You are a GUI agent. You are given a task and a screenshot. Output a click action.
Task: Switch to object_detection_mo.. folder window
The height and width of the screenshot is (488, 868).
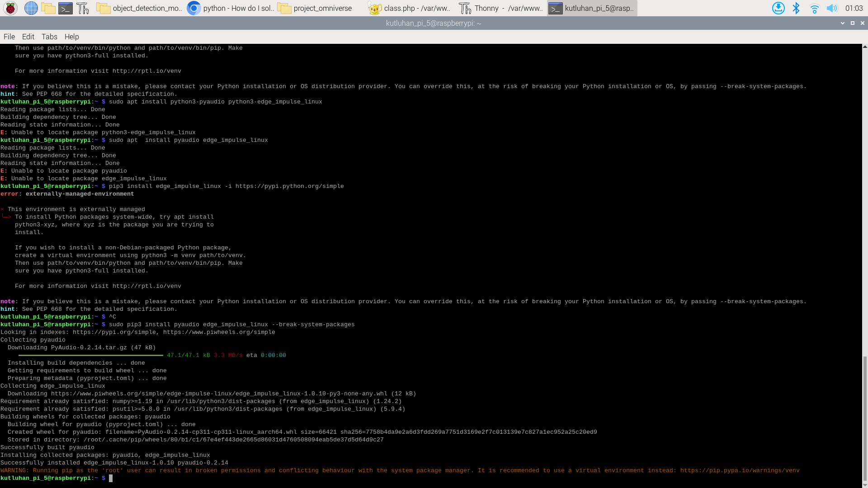point(140,8)
